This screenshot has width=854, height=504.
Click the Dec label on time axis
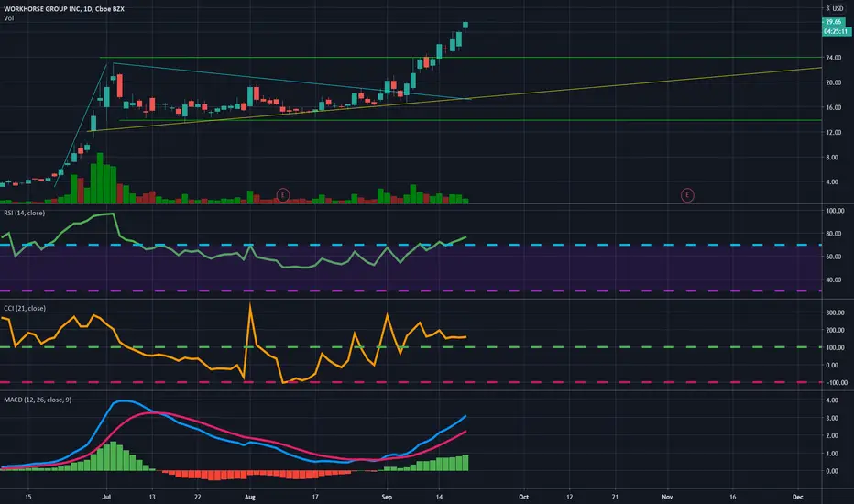[x=797, y=497]
